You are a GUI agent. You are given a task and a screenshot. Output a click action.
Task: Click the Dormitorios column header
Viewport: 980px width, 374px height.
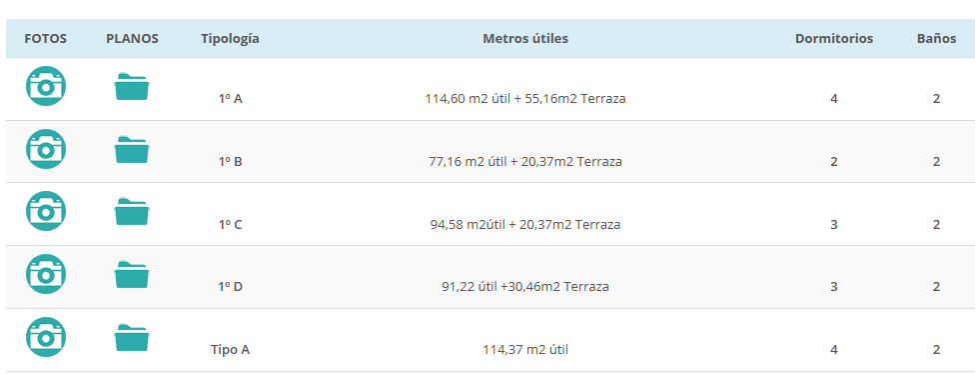pos(834,39)
